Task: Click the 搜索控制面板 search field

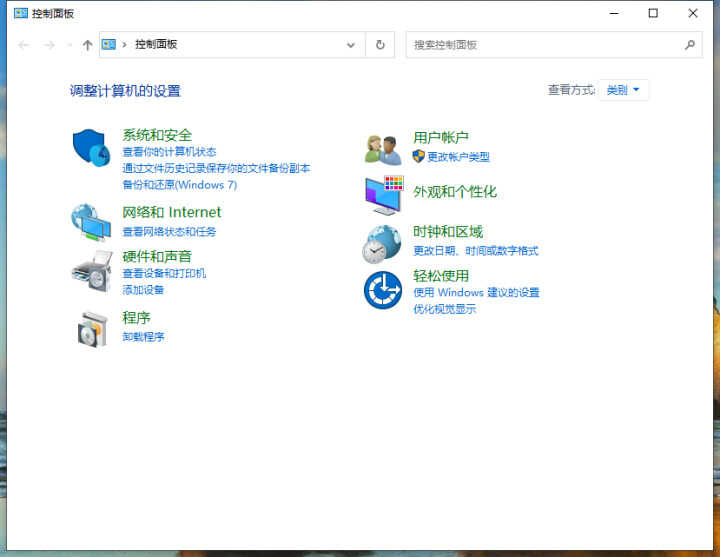Action: click(545, 45)
